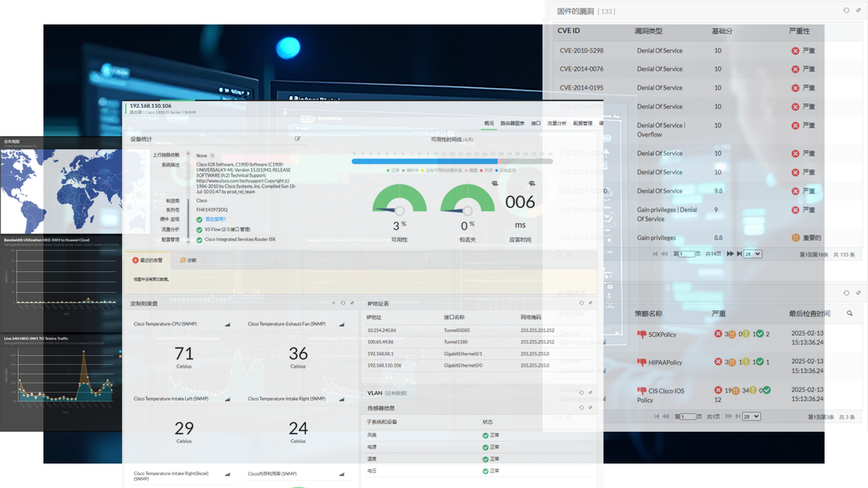Viewport: 868px width, 488px height.
Task: Click the help icon next to None
Action: pyautogui.click(x=212, y=156)
